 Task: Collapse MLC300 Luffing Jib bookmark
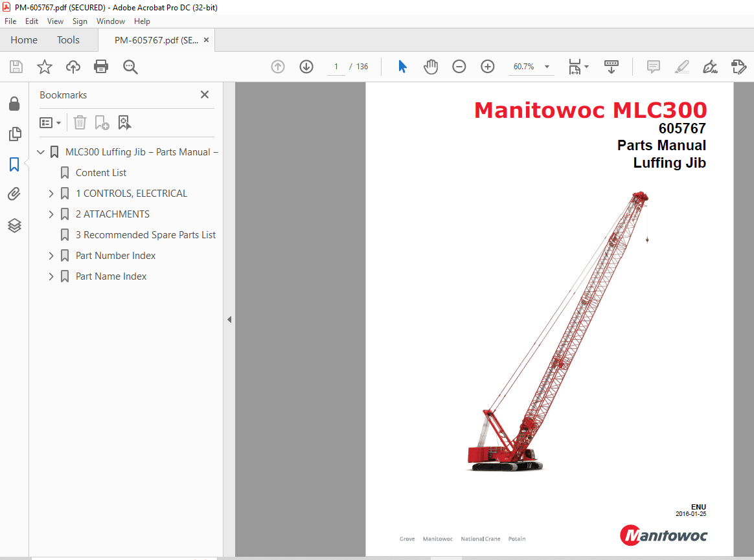pos(41,152)
